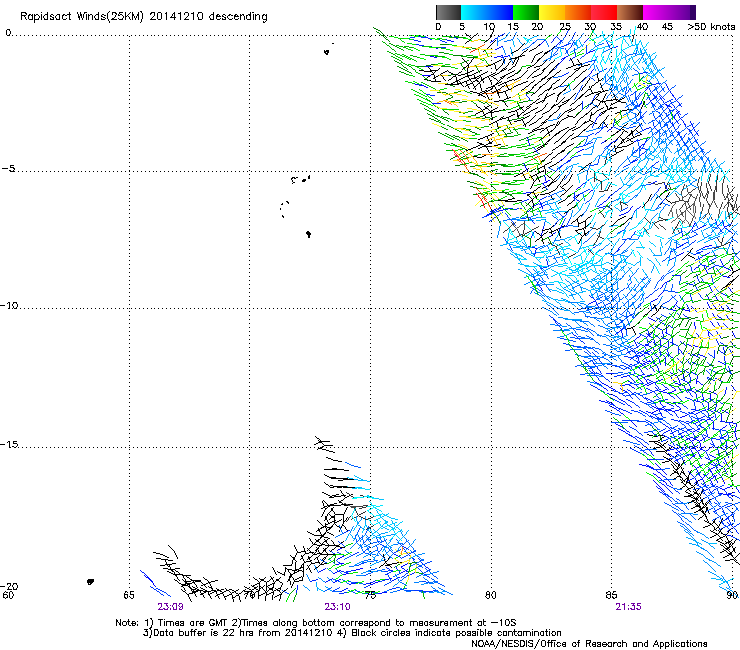Click the cyan 5-10 knots legend swatch

coord(474,12)
